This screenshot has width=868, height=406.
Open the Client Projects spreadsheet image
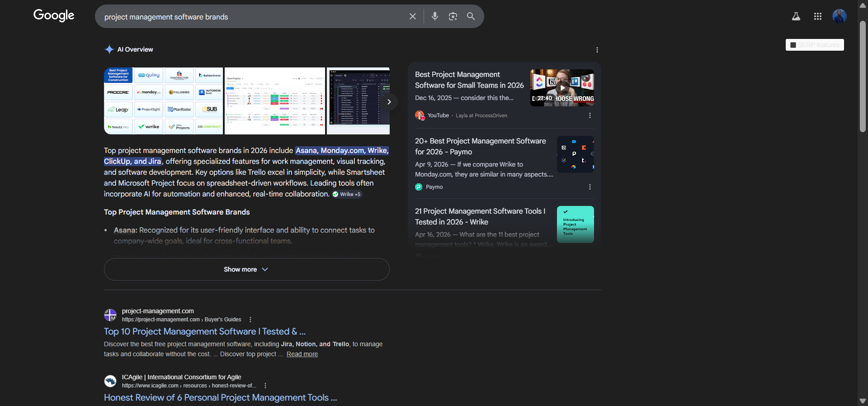(275, 101)
